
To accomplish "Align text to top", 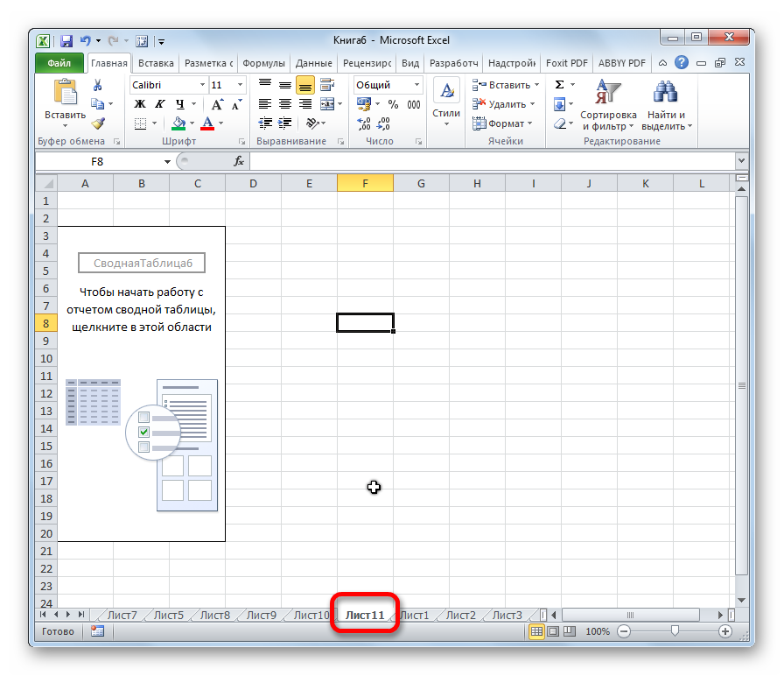I will (x=265, y=85).
